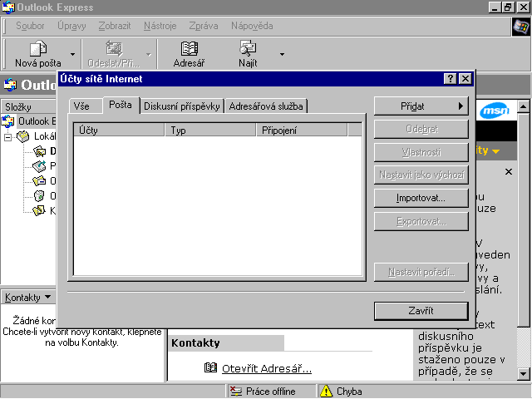Select the Outbox folder icon in tree
Viewport: 532px width, 399px height.
click(39, 166)
